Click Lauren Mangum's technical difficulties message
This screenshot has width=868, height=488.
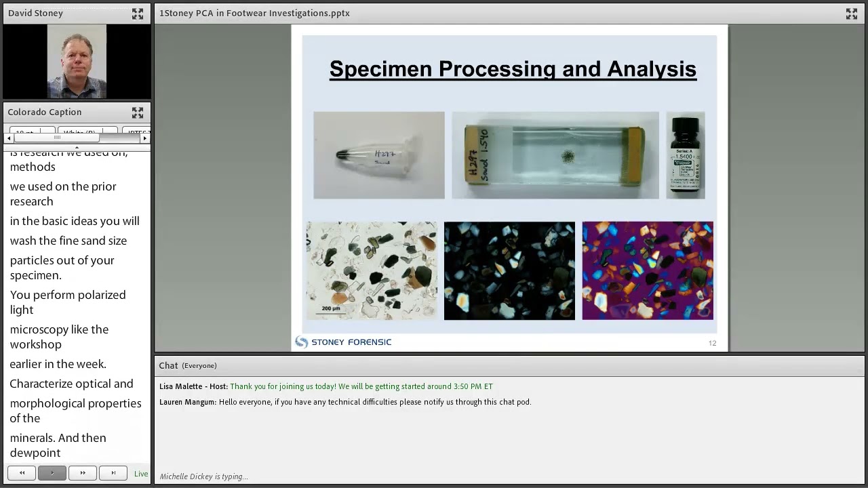(x=375, y=402)
